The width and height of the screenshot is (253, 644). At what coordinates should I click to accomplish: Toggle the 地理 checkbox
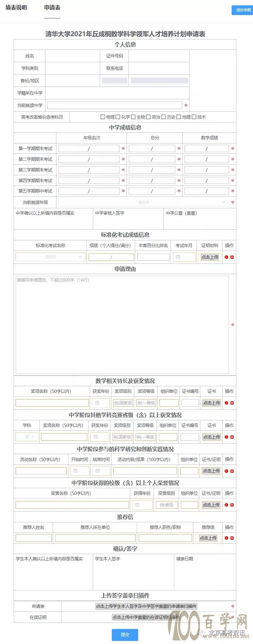(x=179, y=117)
